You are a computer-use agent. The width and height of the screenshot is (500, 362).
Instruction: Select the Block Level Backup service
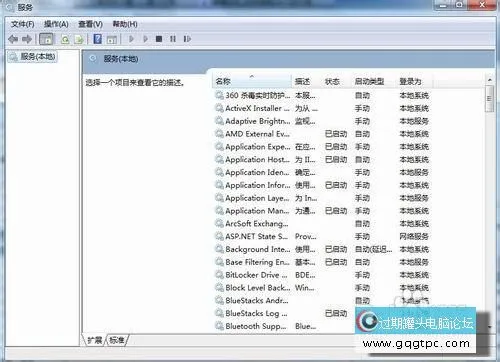pos(322,288)
